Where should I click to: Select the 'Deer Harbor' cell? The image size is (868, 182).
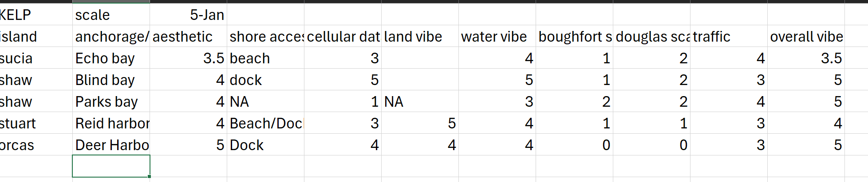[x=111, y=145]
